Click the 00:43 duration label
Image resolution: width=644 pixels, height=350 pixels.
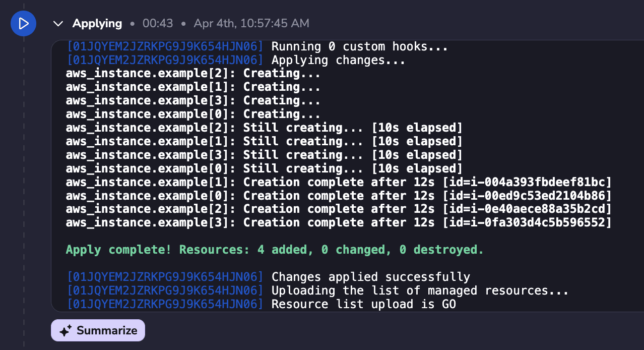(x=158, y=23)
